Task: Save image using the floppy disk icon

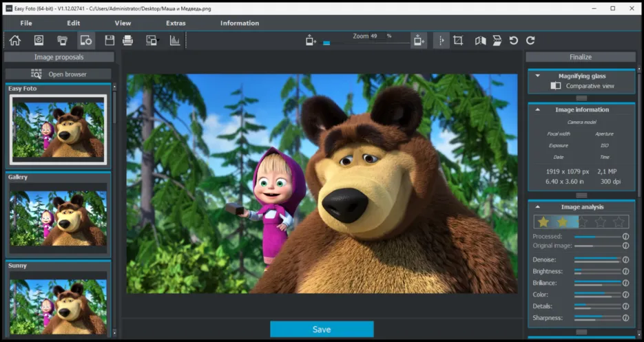Action: [110, 40]
